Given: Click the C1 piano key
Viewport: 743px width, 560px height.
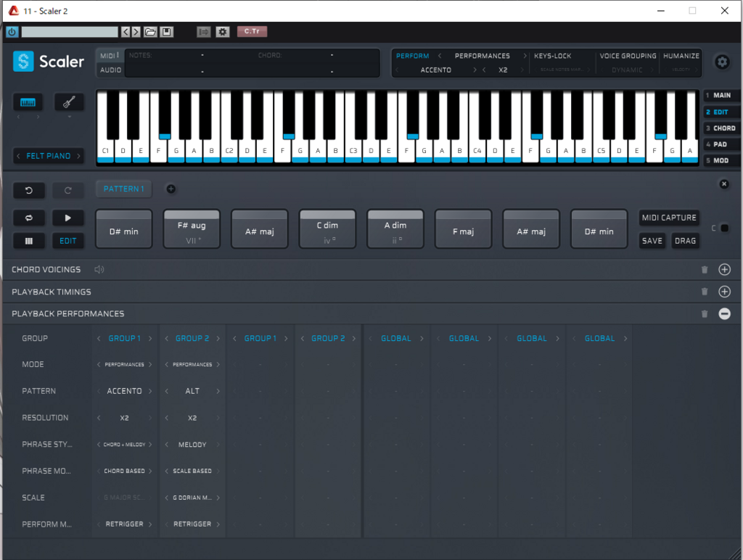Looking at the screenshot, I should coord(105,151).
